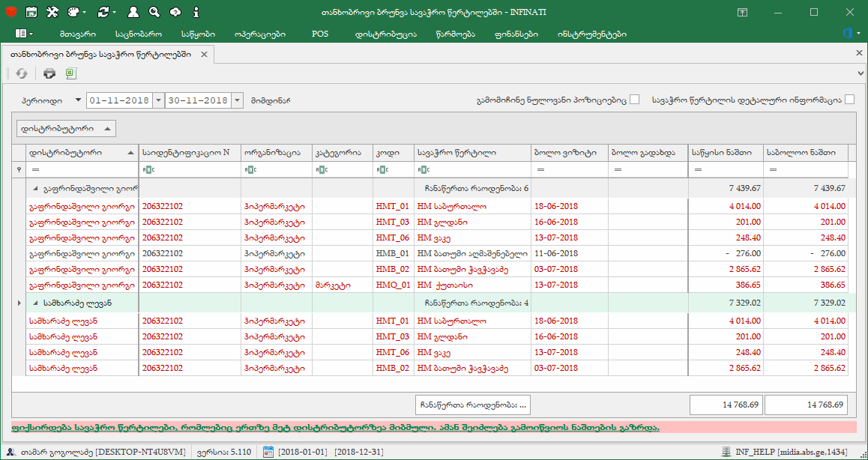Open the user profile icon
The height and width of the screenshot is (460, 868).
pyautogui.click(x=133, y=12)
